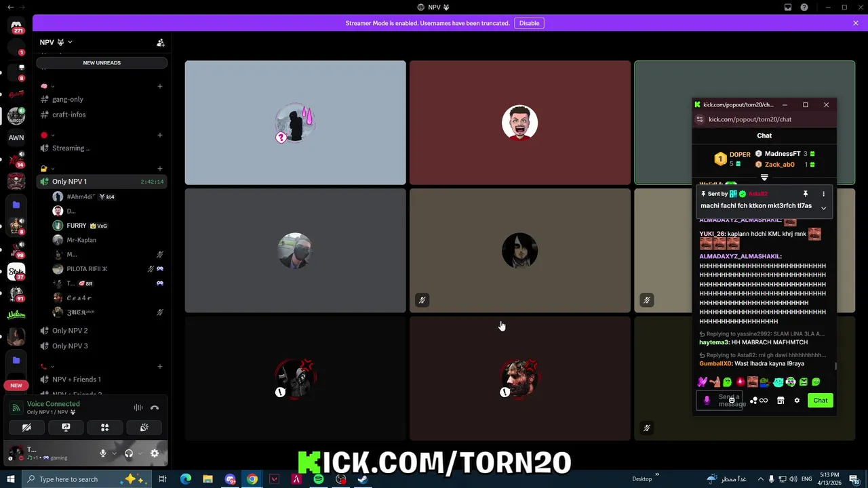868x488 pixels.
Task: Mute the microphone in user panel
Action: click(x=103, y=453)
